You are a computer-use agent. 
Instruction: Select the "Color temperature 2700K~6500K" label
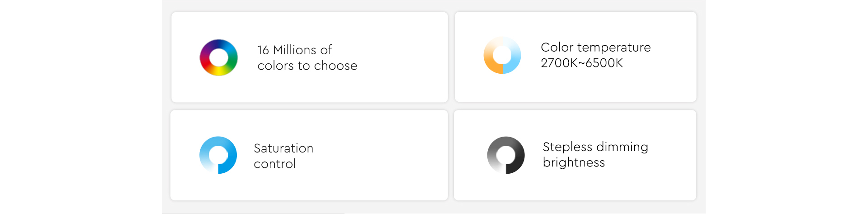click(596, 55)
